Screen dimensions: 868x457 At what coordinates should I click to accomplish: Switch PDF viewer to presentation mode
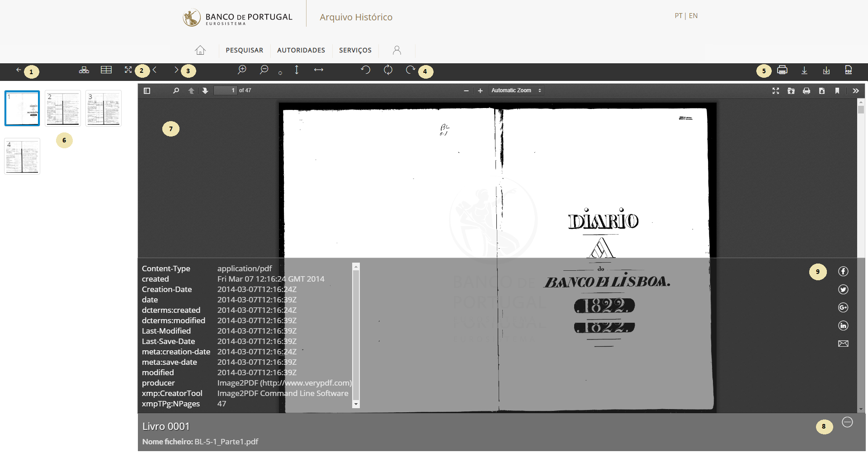tap(776, 91)
